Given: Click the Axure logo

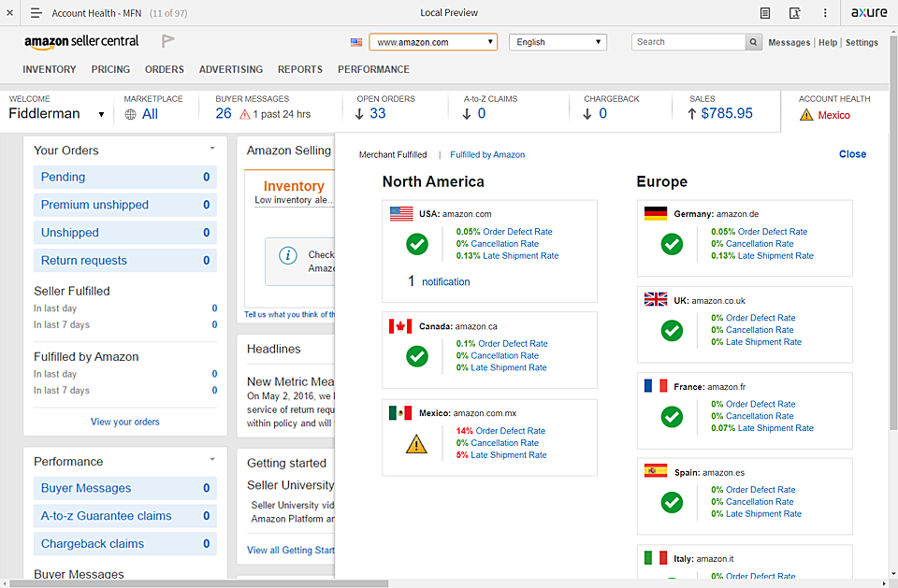Looking at the screenshot, I should coord(869,12).
